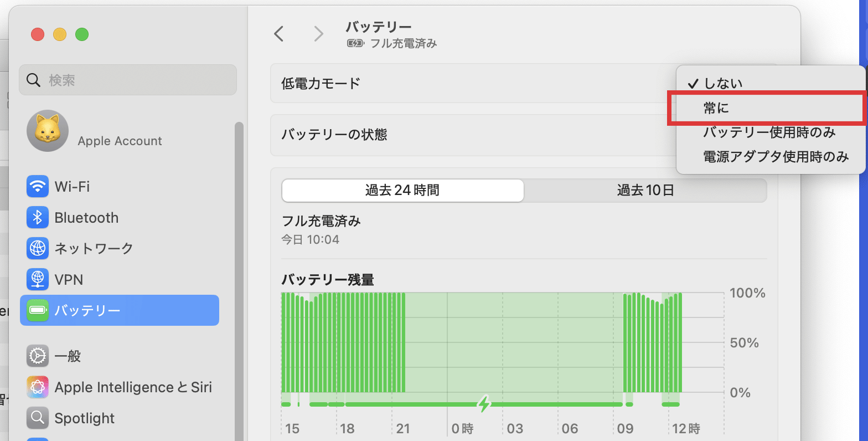This screenshot has height=441, width=868.
Task: Click the 12時 time axis label
Action: tap(686, 428)
